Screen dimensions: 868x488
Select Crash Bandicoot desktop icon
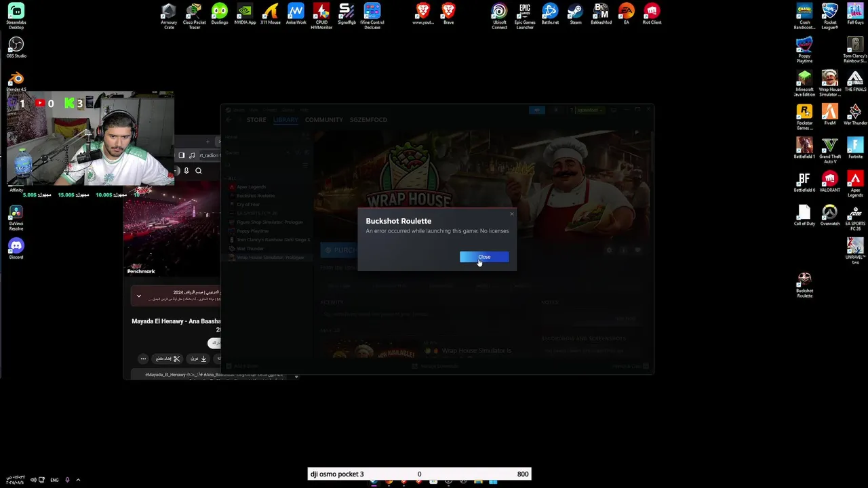804,16
